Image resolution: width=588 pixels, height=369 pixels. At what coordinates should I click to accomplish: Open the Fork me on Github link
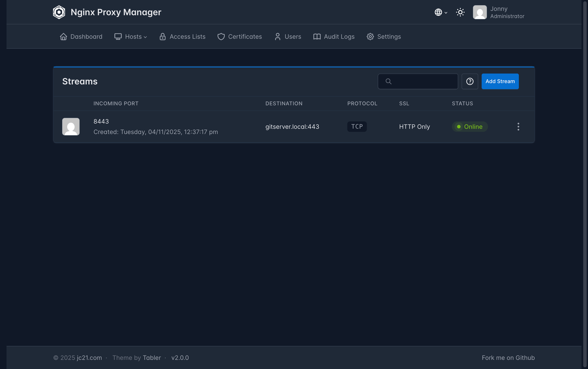pyautogui.click(x=508, y=358)
